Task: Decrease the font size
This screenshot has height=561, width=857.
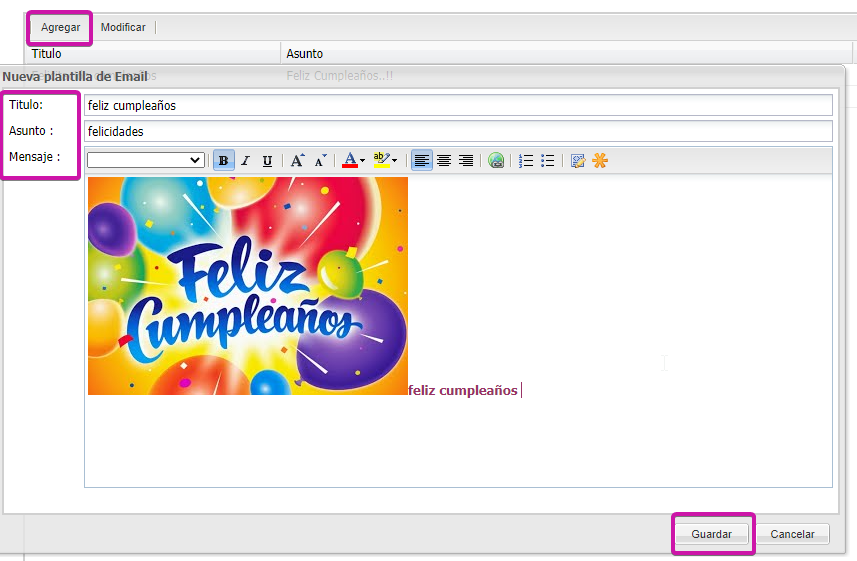Action: coord(320,160)
